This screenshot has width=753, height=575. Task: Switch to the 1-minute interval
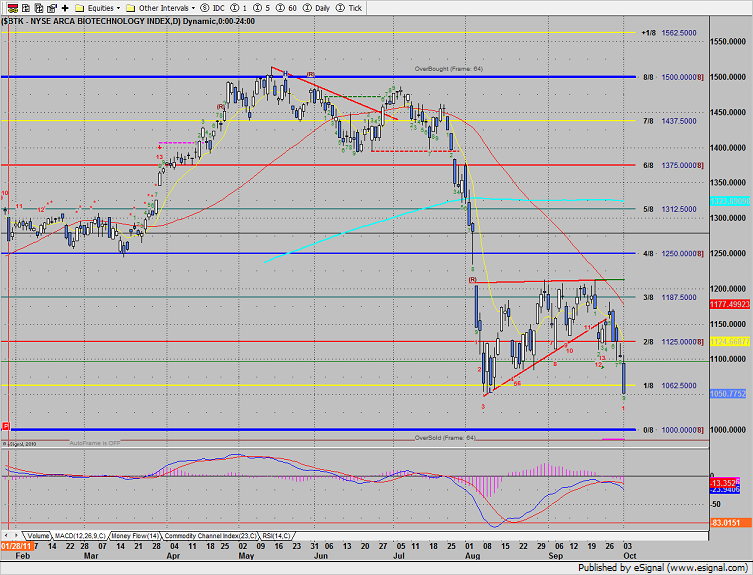239,8
